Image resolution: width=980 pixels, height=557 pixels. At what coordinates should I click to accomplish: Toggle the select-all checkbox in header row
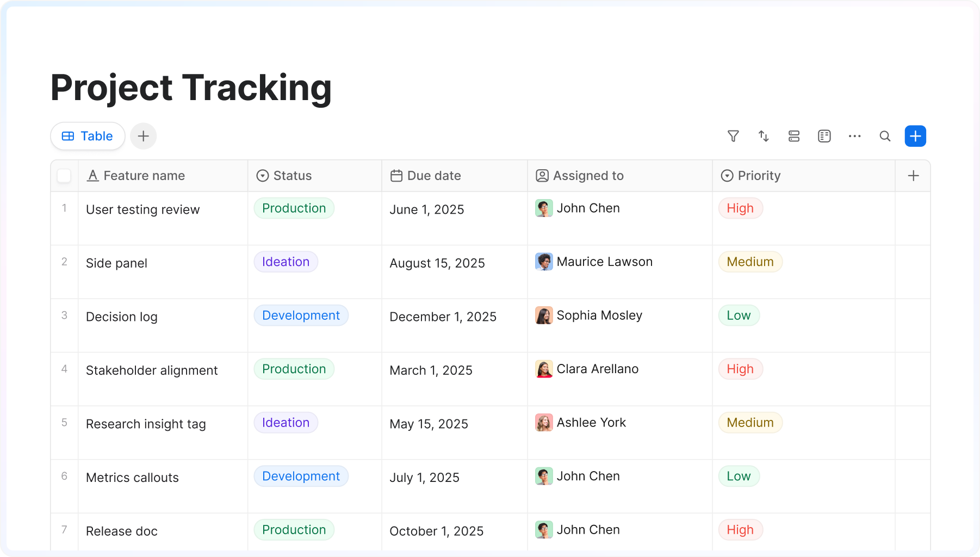click(64, 175)
